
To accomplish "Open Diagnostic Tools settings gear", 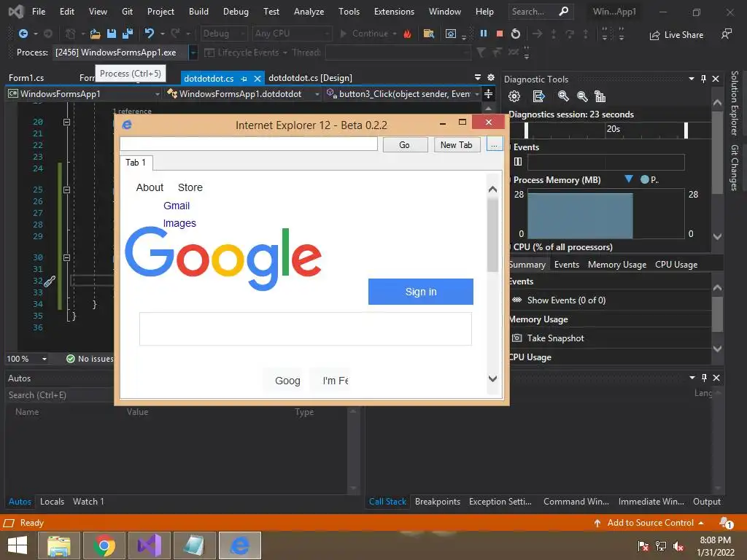I will click(514, 97).
